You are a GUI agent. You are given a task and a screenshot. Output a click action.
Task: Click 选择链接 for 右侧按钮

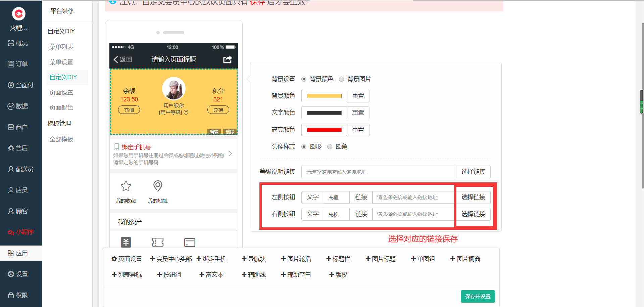tap(473, 214)
